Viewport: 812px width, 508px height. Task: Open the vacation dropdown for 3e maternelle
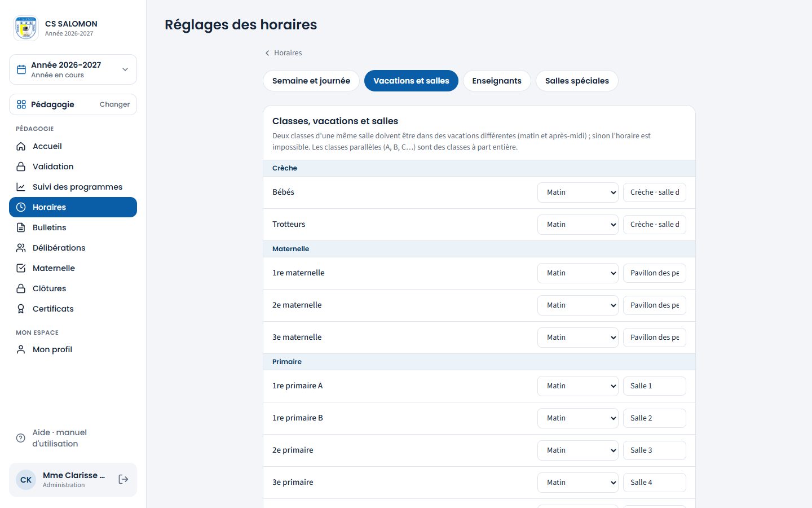point(578,338)
